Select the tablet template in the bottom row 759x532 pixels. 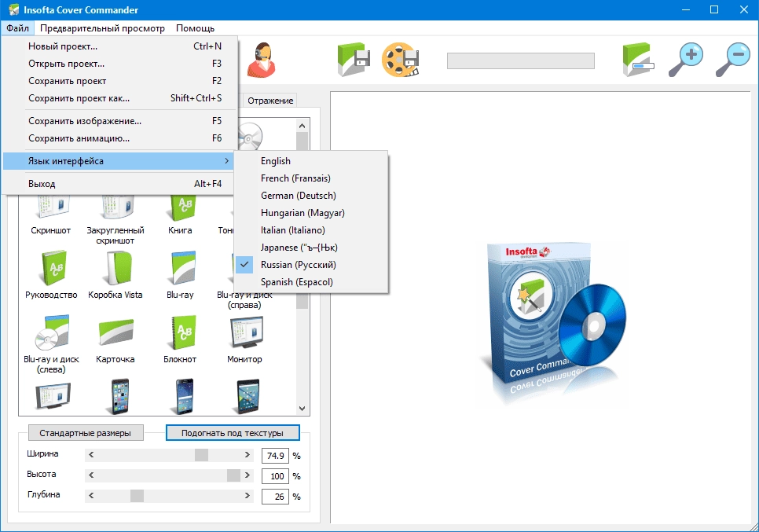(248, 397)
